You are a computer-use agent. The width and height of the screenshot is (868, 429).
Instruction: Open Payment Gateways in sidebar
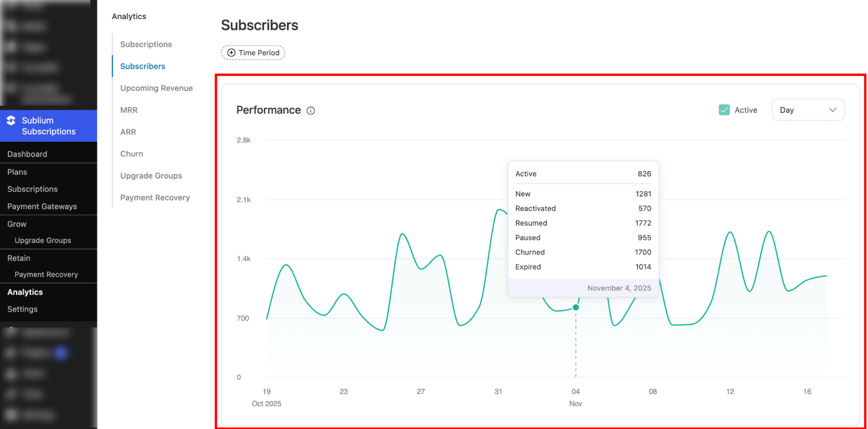[42, 206]
